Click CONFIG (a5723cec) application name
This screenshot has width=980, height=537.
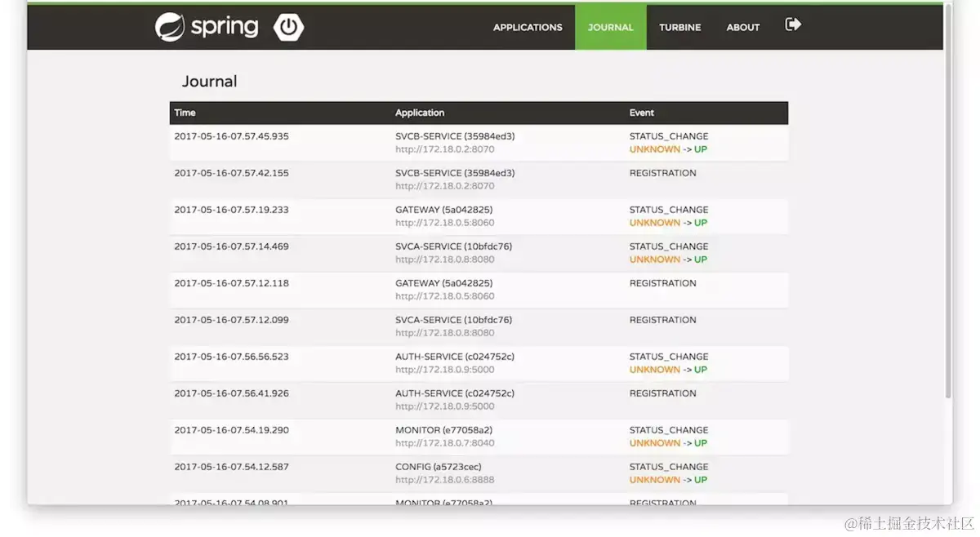coord(439,467)
